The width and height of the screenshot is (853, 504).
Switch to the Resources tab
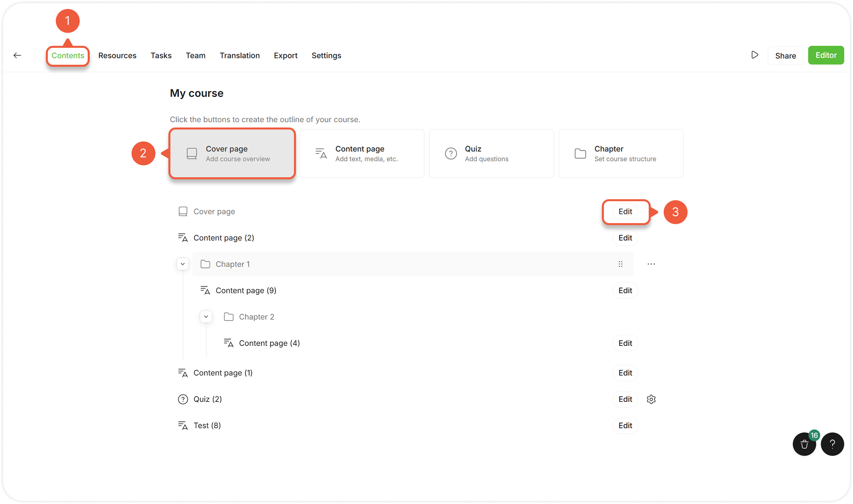(x=117, y=55)
